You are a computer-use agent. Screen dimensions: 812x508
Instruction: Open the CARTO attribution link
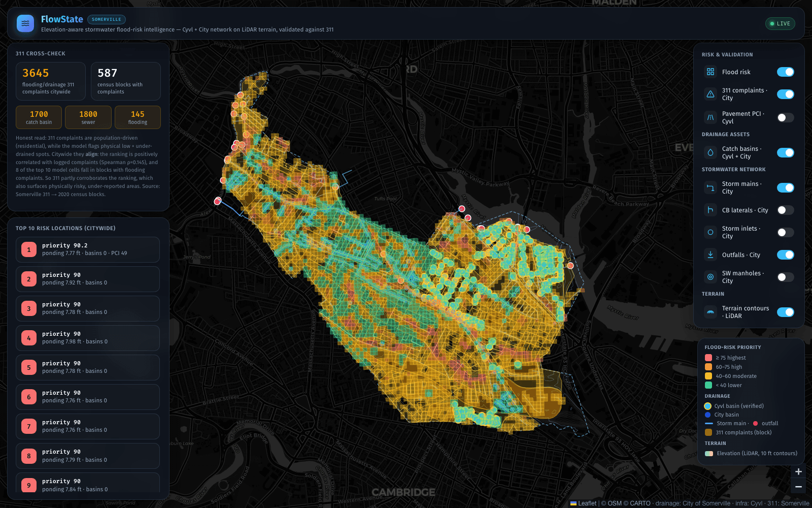tap(640, 503)
